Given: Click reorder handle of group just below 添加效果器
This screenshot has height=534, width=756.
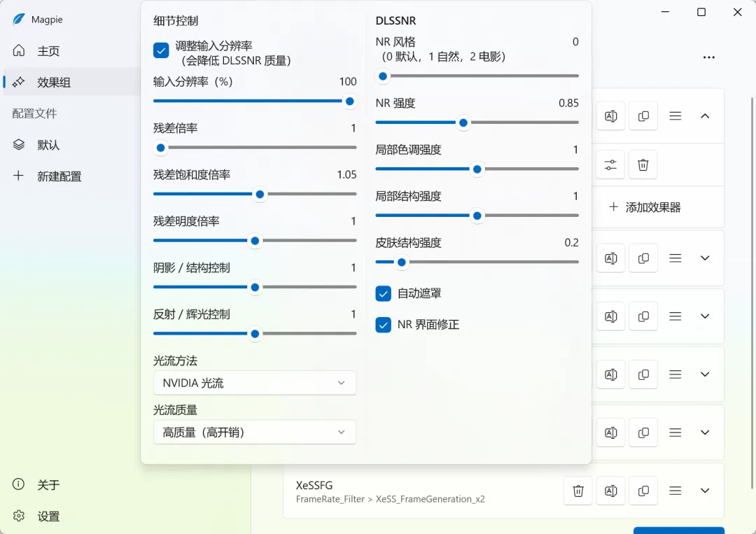Looking at the screenshot, I should (675, 258).
